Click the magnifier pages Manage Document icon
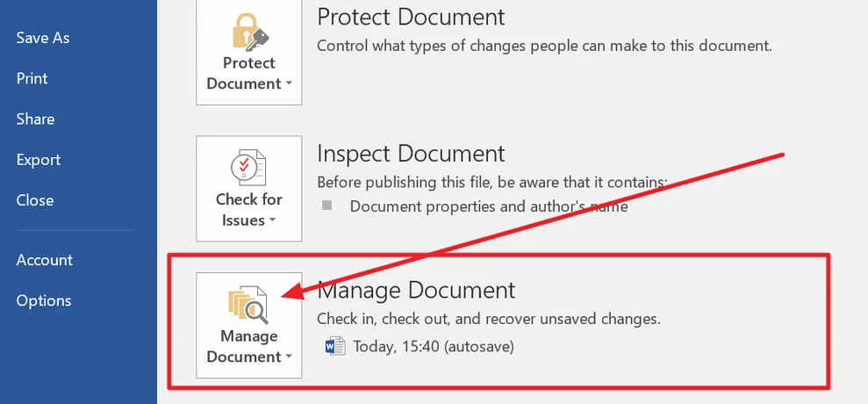This screenshot has height=404, width=868. [248, 304]
